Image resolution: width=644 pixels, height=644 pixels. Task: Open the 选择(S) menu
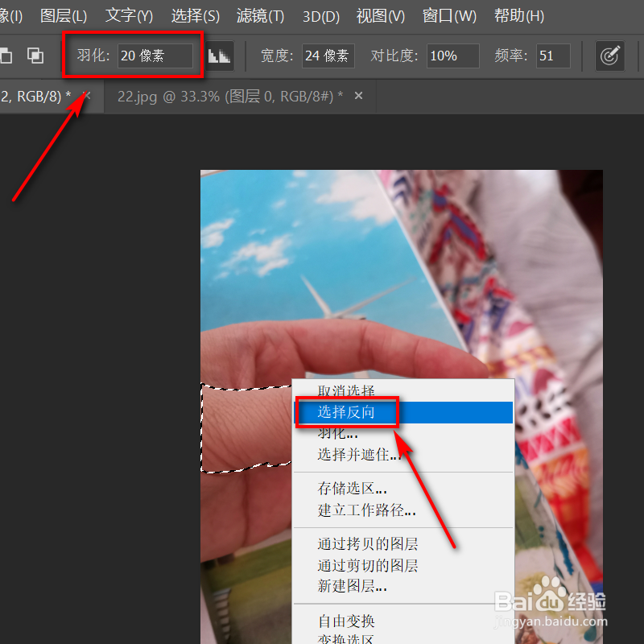click(x=195, y=16)
